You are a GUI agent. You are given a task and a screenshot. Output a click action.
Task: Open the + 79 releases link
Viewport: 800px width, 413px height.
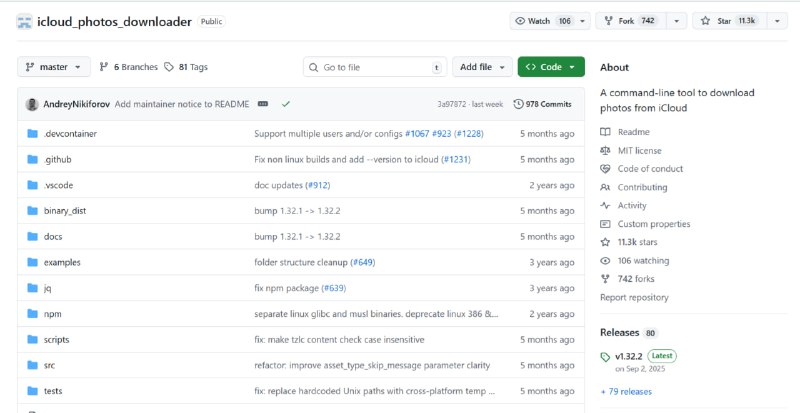(x=626, y=392)
